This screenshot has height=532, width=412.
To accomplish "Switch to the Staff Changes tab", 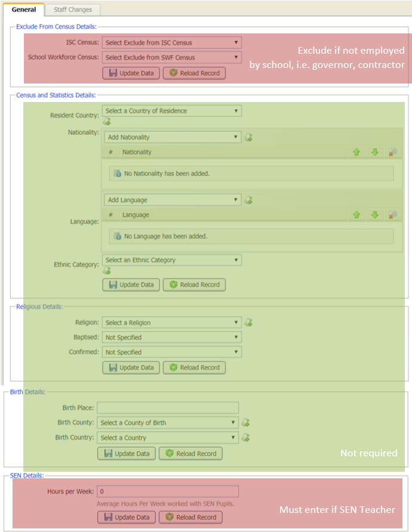I will tap(73, 10).
